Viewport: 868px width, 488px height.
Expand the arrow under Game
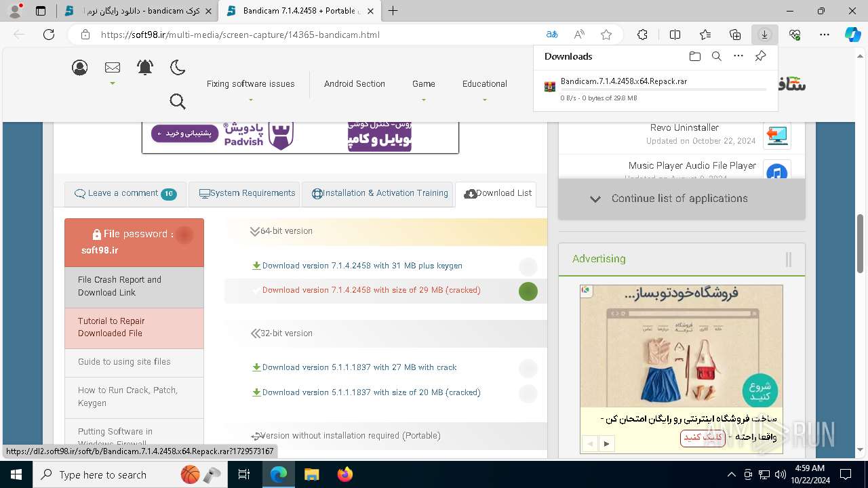click(x=424, y=100)
